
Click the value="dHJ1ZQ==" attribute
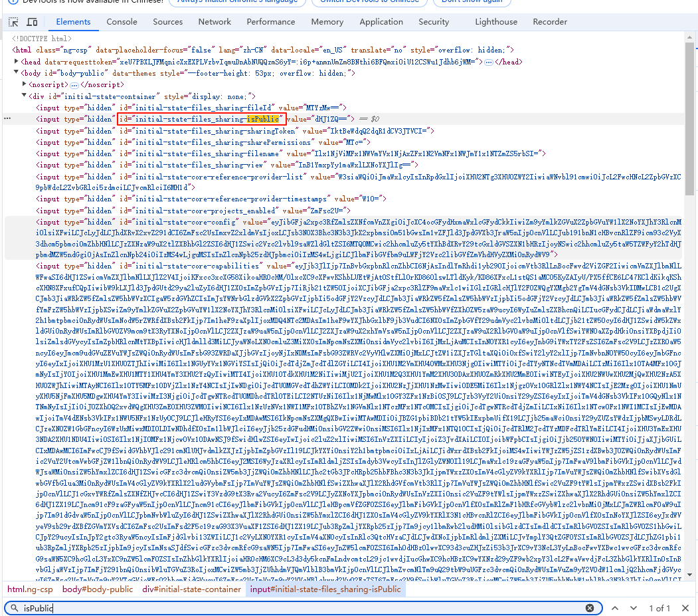click(317, 120)
